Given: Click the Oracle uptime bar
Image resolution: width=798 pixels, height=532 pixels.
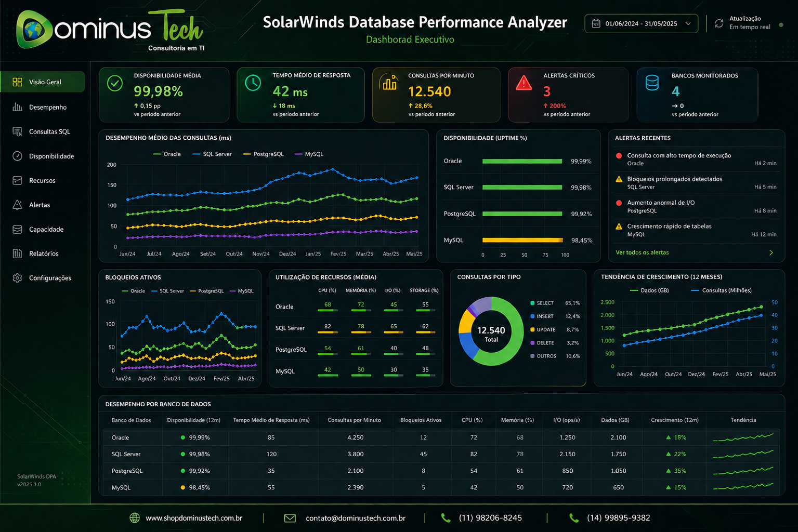Looking at the screenshot, I should point(522,161).
